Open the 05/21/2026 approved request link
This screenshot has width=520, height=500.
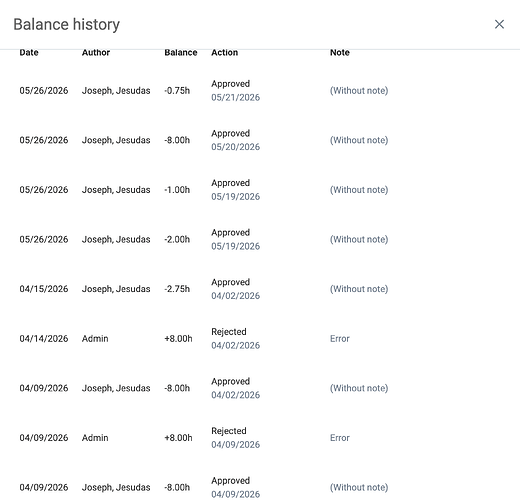(x=235, y=97)
